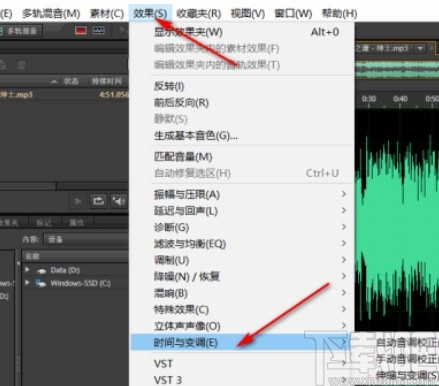This screenshot has width=439, height=386.
Task: Open the 多轨混音(M) menu
Action: click(51, 14)
